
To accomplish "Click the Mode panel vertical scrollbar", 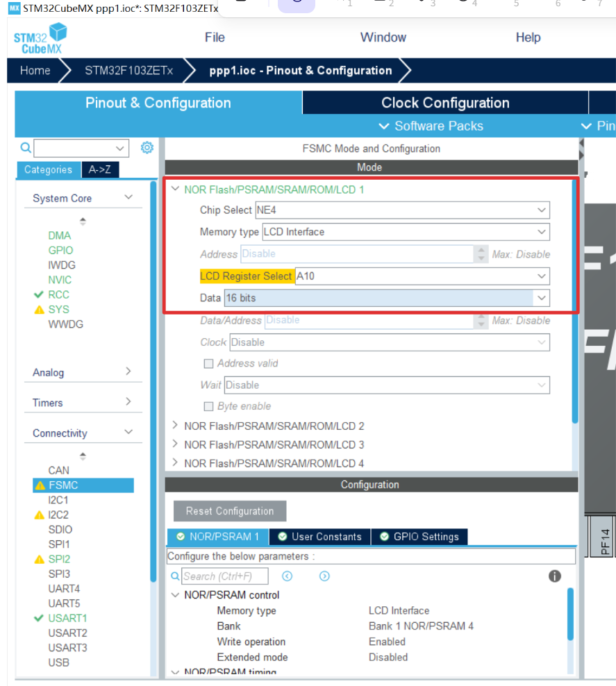I will [x=575, y=302].
